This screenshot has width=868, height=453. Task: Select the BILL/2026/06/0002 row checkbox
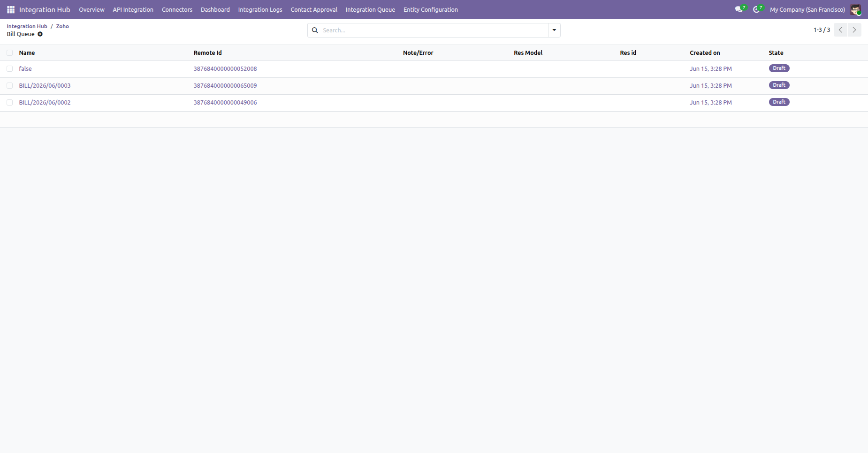coord(9,103)
